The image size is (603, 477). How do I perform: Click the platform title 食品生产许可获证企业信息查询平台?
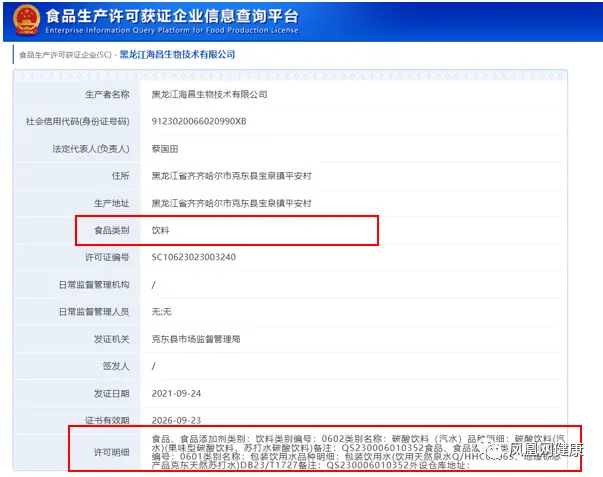click(x=172, y=16)
